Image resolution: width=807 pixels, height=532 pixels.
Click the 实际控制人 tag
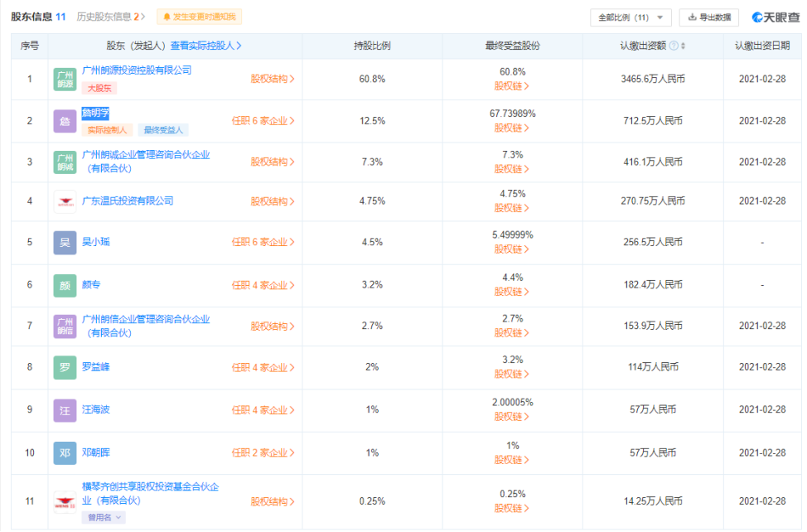click(x=107, y=130)
